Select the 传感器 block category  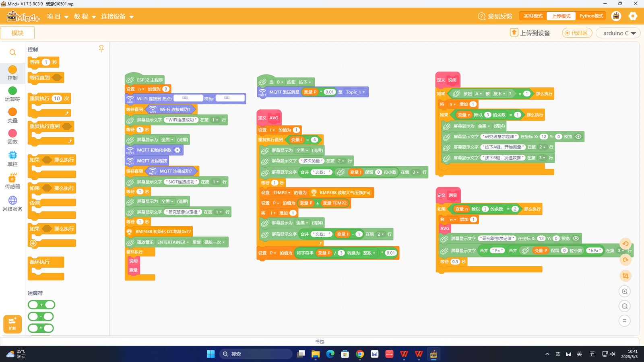(12, 181)
